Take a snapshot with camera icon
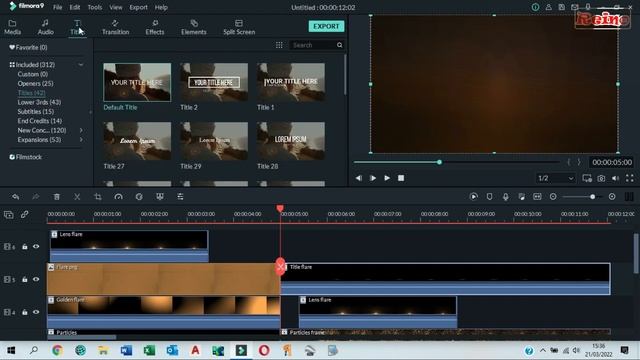The width and height of the screenshot is (640, 360). (601, 178)
